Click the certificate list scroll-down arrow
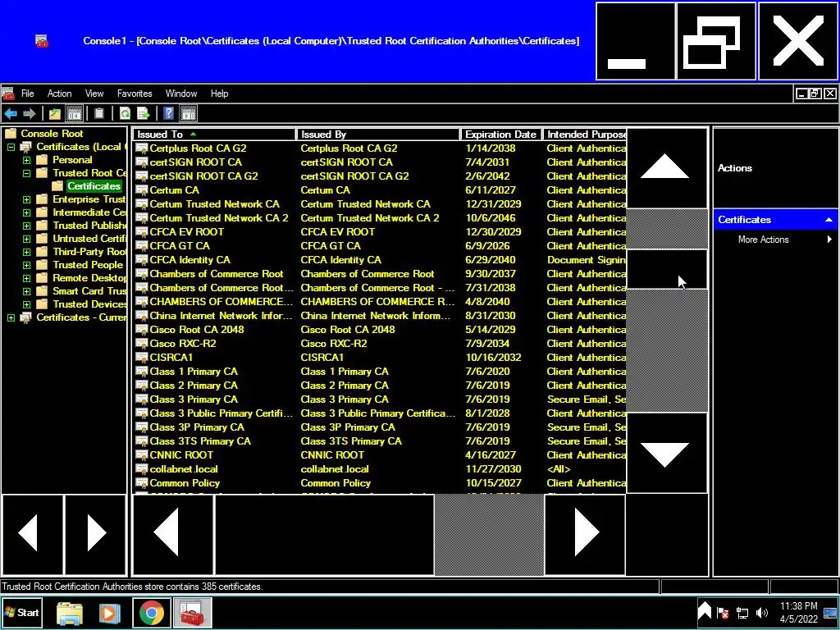Viewport: 840px width, 630px height. click(x=667, y=453)
